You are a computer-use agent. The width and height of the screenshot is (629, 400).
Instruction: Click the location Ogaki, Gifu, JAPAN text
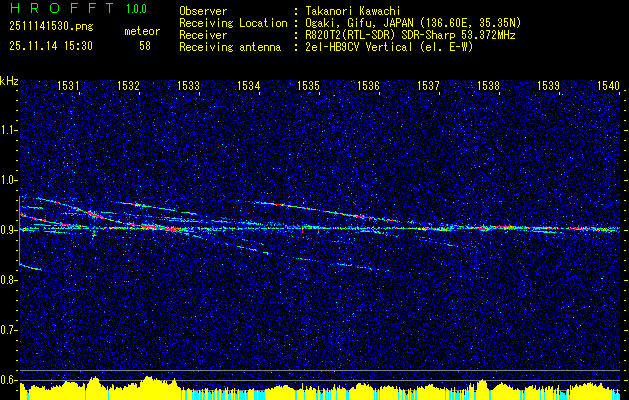pos(411,23)
